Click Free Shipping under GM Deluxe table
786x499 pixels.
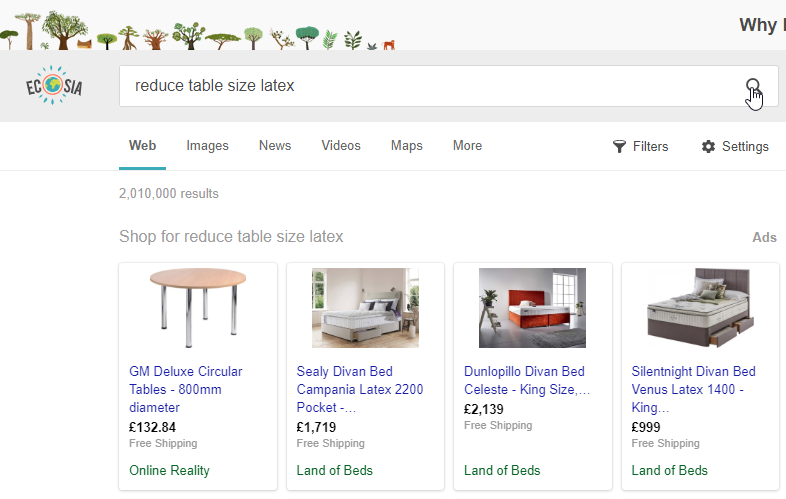(x=163, y=443)
